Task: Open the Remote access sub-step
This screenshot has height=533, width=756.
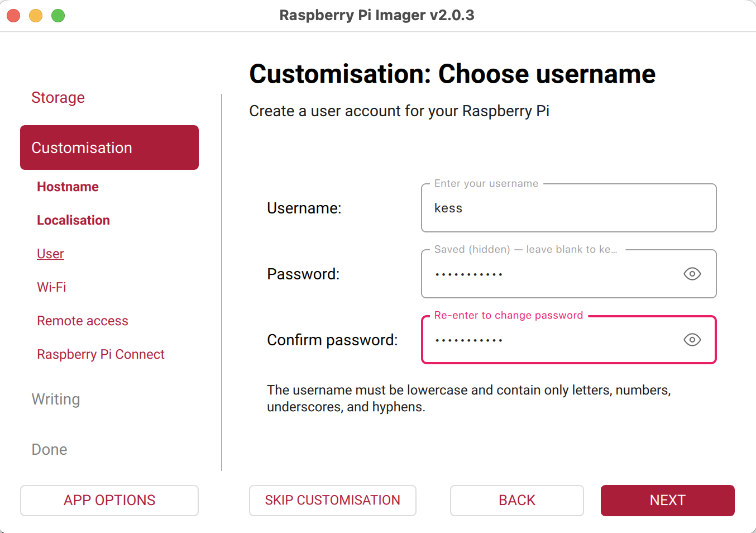Action: click(83, 321)
